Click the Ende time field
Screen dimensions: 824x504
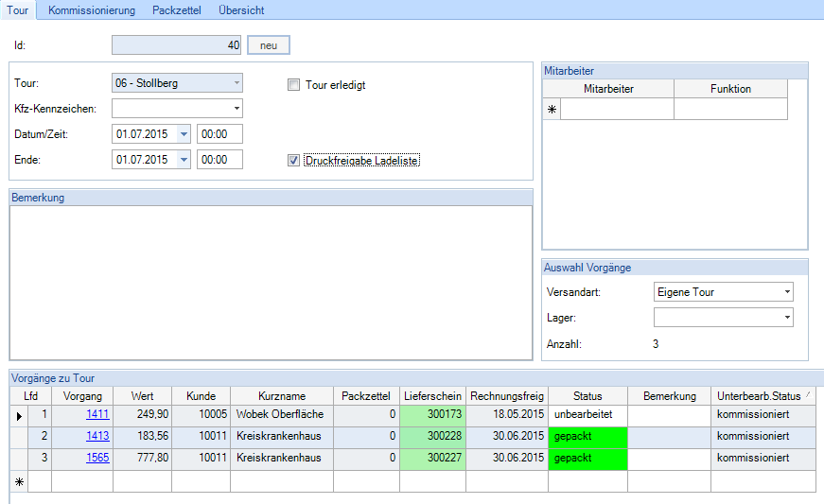pos(219,160)
